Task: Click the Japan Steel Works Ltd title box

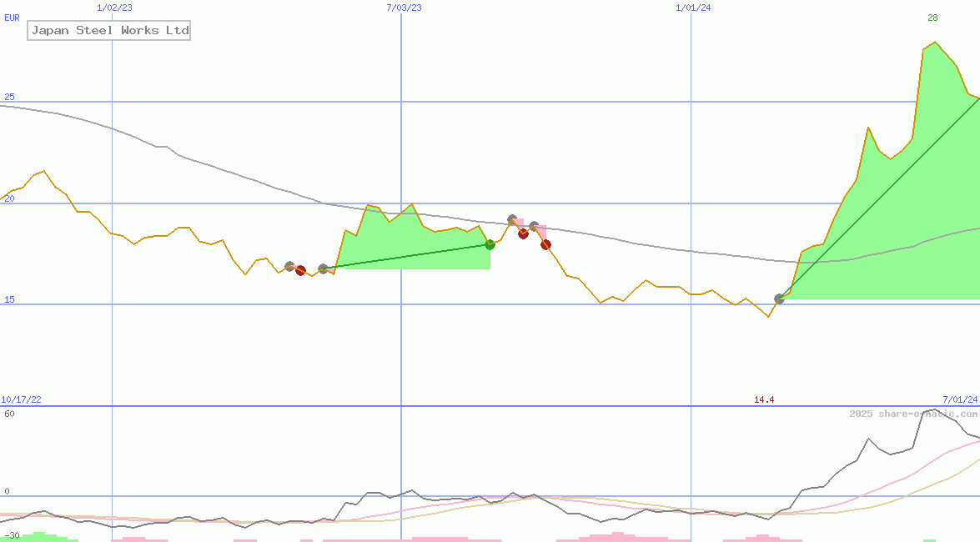Action: [x=109, y=31]
